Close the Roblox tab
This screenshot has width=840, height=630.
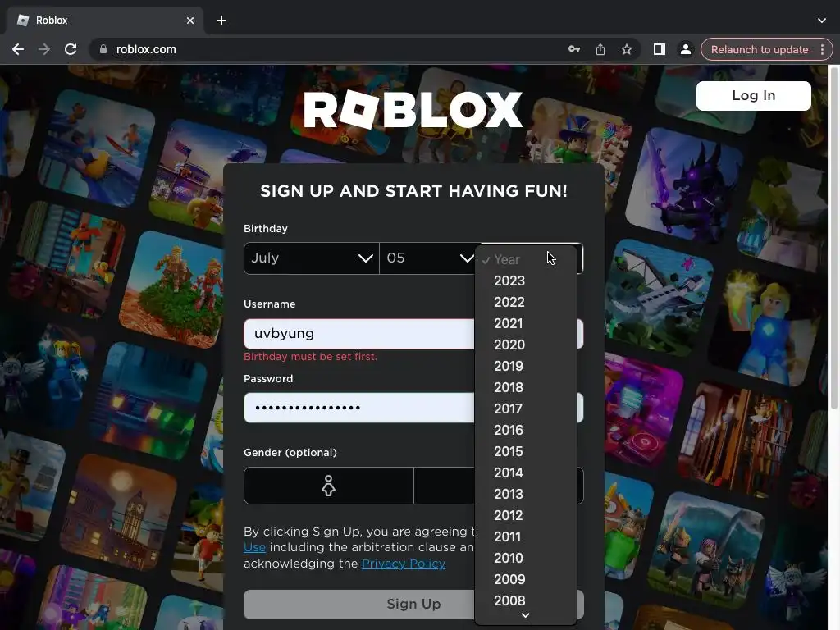pos(190,21)
